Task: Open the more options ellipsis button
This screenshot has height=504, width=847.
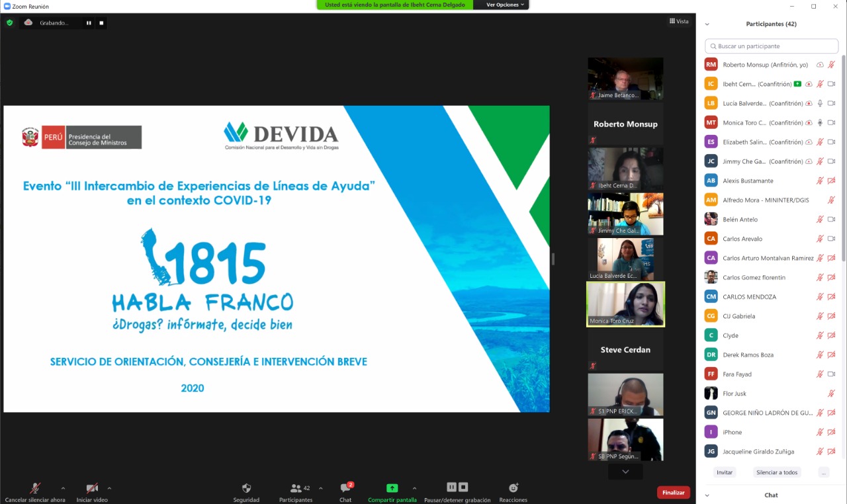Action: tap(823, 472)
